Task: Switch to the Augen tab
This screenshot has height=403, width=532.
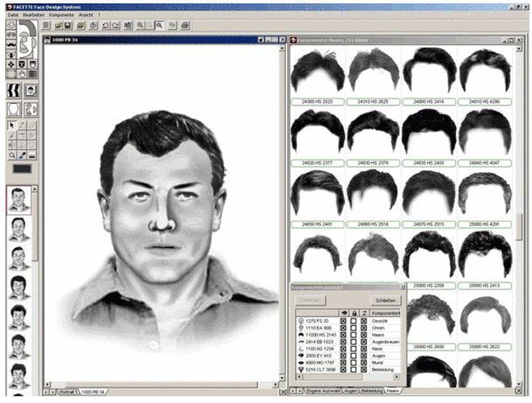Action: tap(351, 391)
